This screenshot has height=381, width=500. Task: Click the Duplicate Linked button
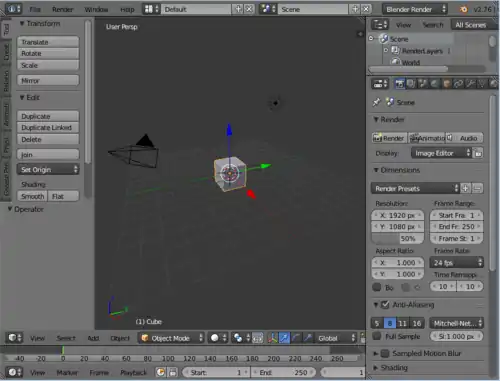click(x=48, y=128)
